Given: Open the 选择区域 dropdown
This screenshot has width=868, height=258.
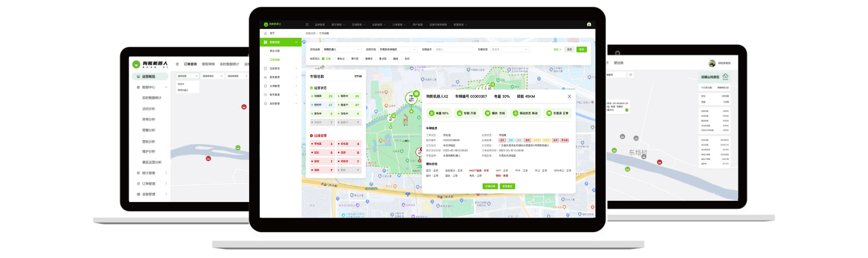Looking at the screenshot, I should [x=398, y=50].
